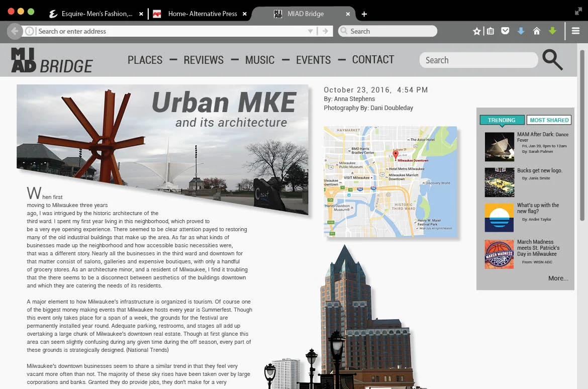This screenshot has width=588, height=389.
Task: Open the bookmarks list icon
Action: click(490, 31)
